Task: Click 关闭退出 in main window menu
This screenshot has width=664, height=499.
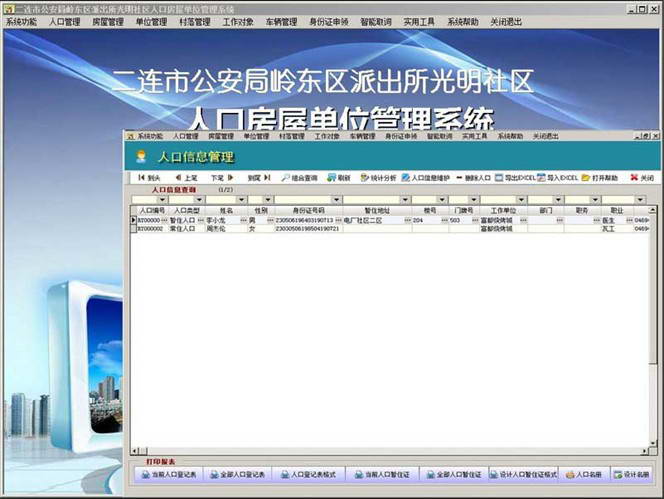Action: (x=506, y=22)
